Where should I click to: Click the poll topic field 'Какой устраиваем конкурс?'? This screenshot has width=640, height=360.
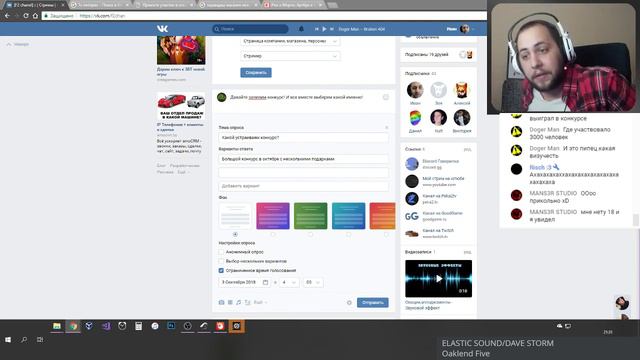303,138
